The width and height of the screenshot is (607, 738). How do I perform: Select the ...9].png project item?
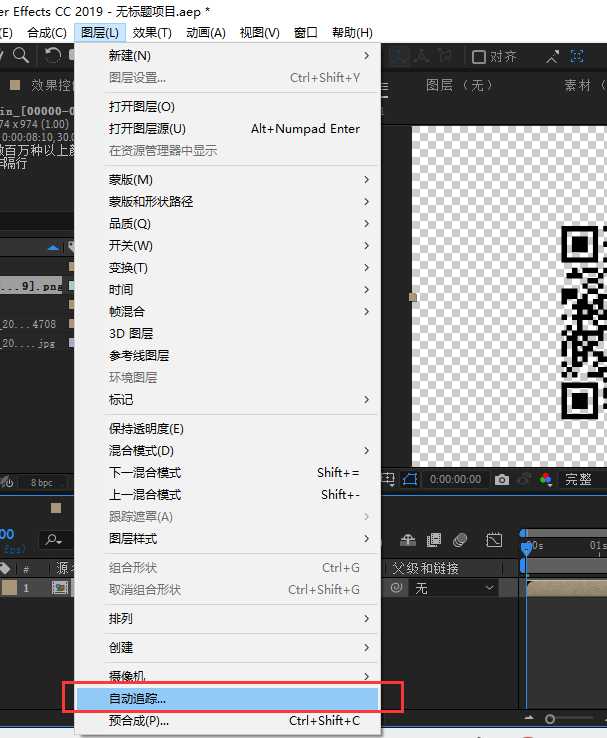[x=31, y=286]
